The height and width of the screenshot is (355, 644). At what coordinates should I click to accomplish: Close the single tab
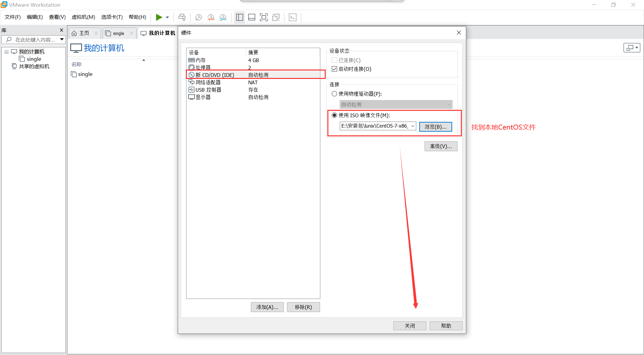[x=131, y=33]
